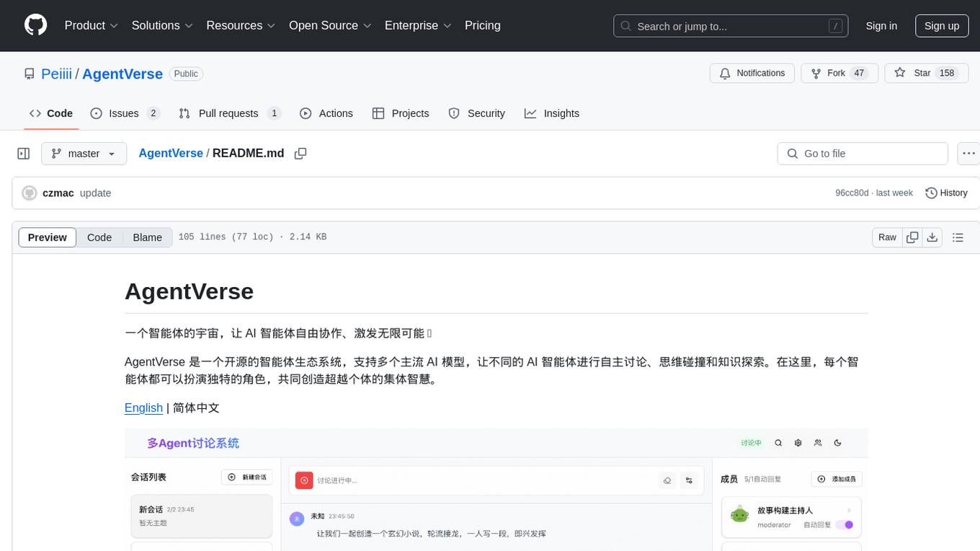Download the raw file
Viewport: 980px width, 551px height.
point(932,237)
